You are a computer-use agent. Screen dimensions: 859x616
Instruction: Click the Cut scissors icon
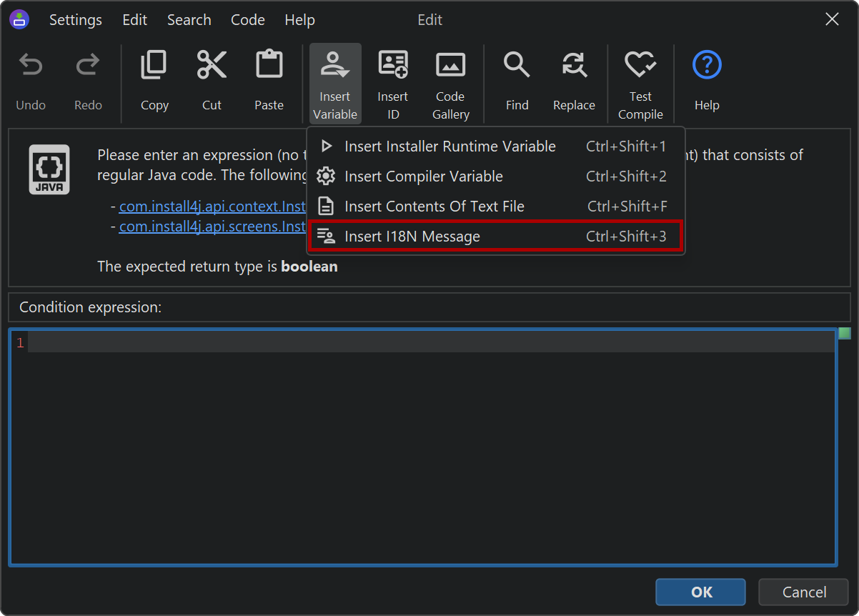(x=212, y=66)
